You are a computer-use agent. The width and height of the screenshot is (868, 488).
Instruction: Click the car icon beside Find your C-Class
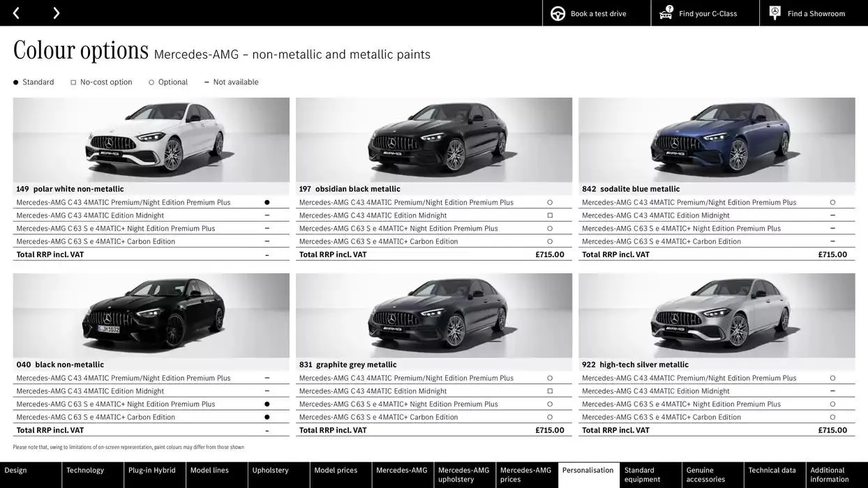coord(665,13)
